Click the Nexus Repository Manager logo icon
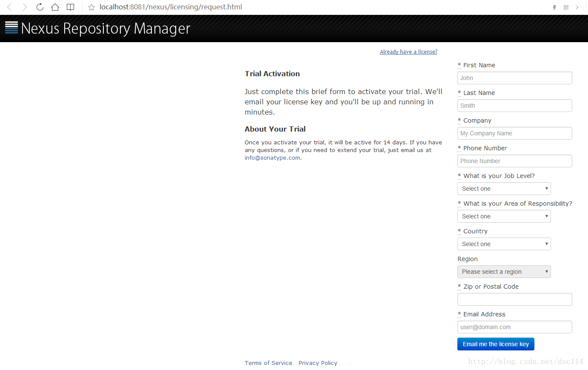This screenshot has height=370, width=588. pyautogui.click(x=11, y=28)
